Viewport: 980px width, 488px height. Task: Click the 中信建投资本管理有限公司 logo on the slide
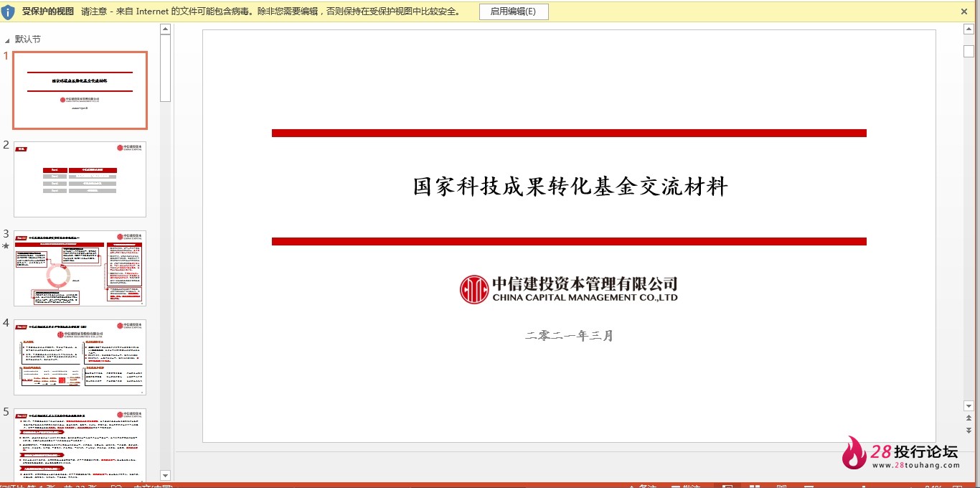point(569,289)
